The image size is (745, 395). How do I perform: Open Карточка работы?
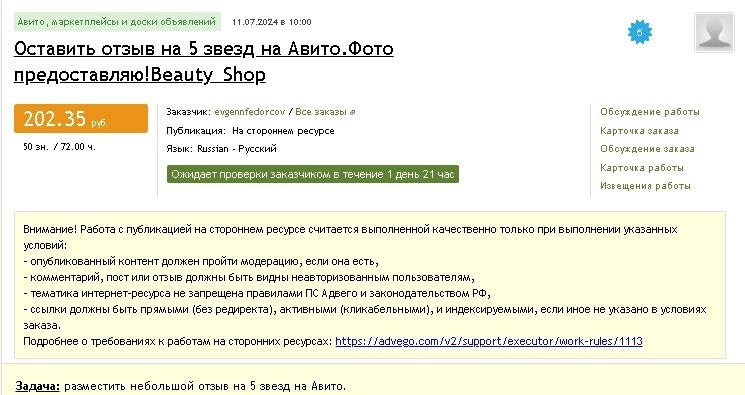click(x=641, y=168)
